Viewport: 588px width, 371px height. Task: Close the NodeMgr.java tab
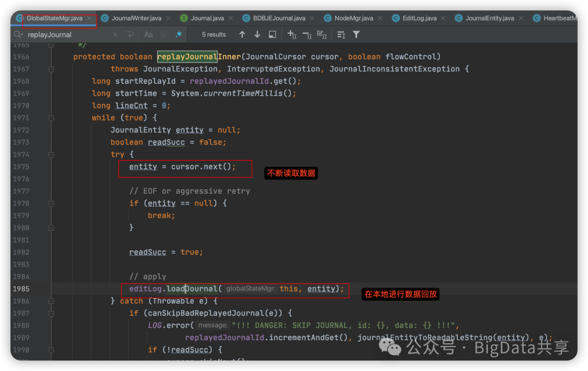coord(380,18)
